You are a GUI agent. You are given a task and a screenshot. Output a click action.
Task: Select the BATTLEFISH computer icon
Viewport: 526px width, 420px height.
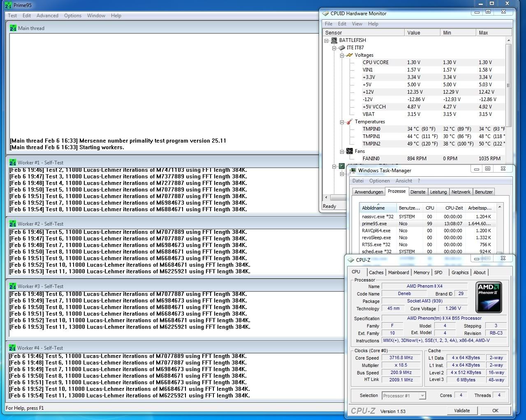coord(334,40)
